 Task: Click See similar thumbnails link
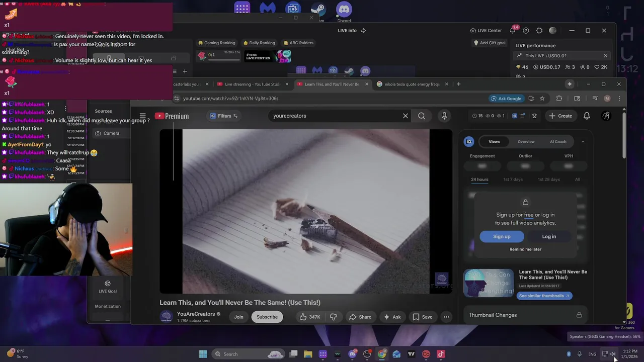click(544, 296)
